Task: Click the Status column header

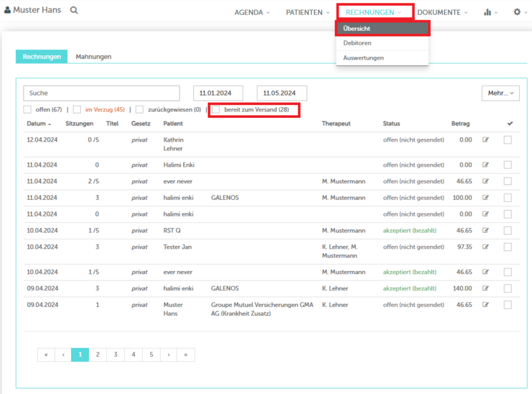Action: 392,123
